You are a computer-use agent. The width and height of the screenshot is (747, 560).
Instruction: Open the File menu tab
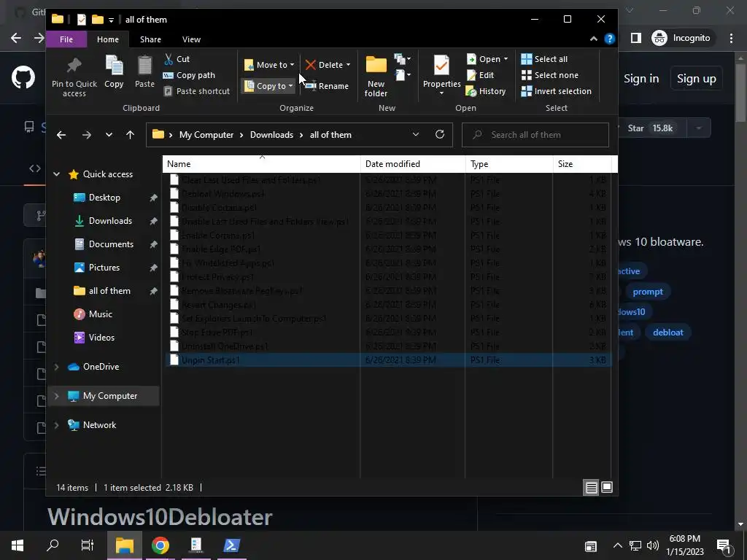click(66, 39)
